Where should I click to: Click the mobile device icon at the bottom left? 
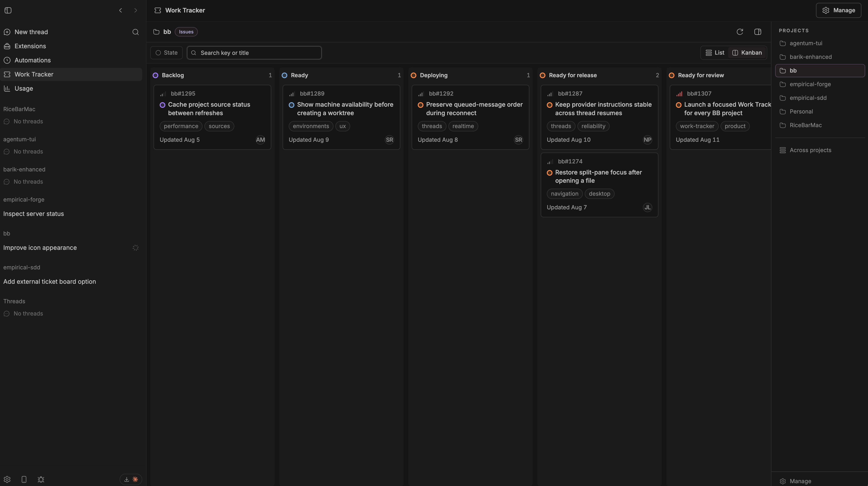(x=24, y=479)
